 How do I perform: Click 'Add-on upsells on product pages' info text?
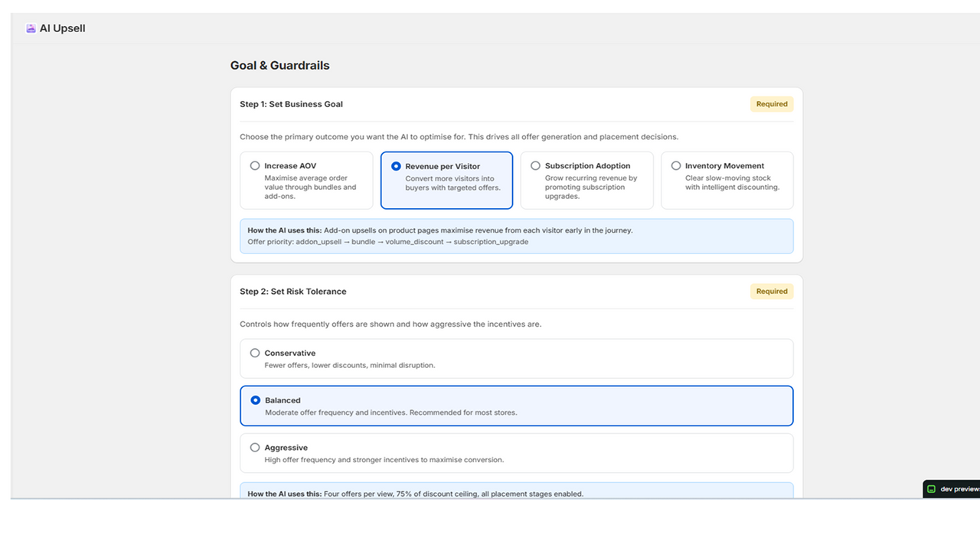coord(479,230)
